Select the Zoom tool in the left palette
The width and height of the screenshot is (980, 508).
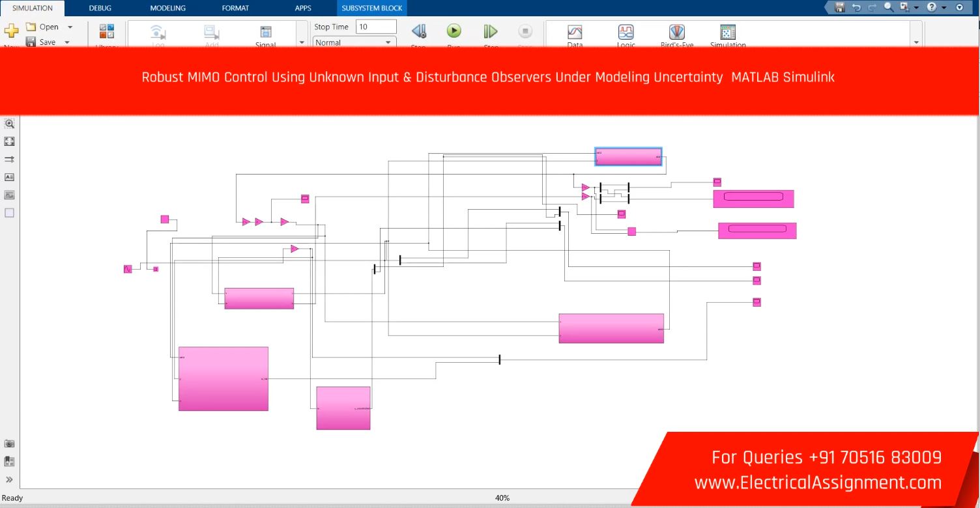point(9,123)
